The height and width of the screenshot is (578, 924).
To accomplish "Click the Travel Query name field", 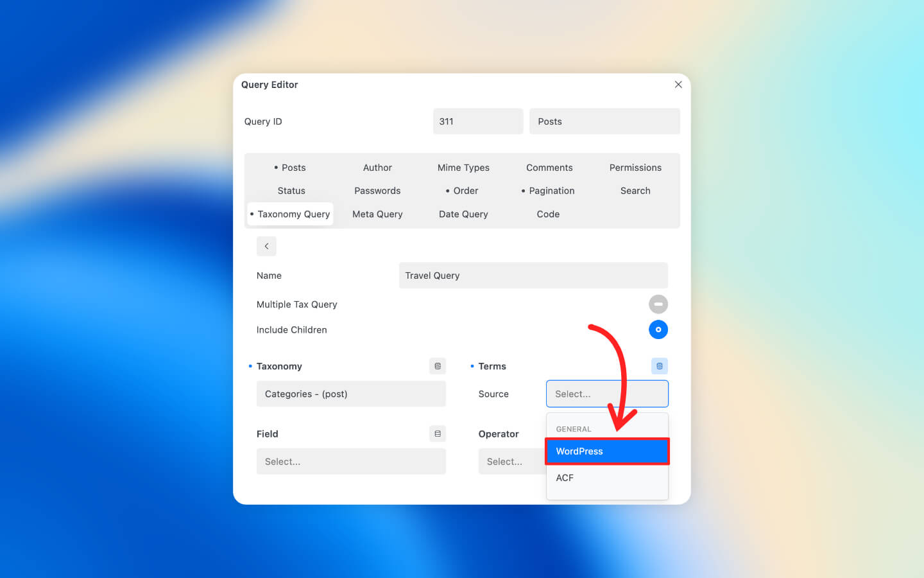I will [533, 276].
